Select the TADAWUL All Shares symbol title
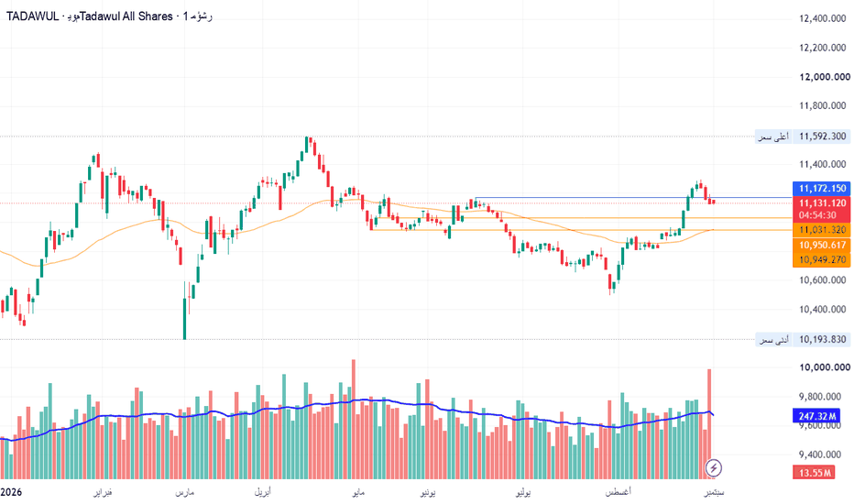 pos(109,16)
